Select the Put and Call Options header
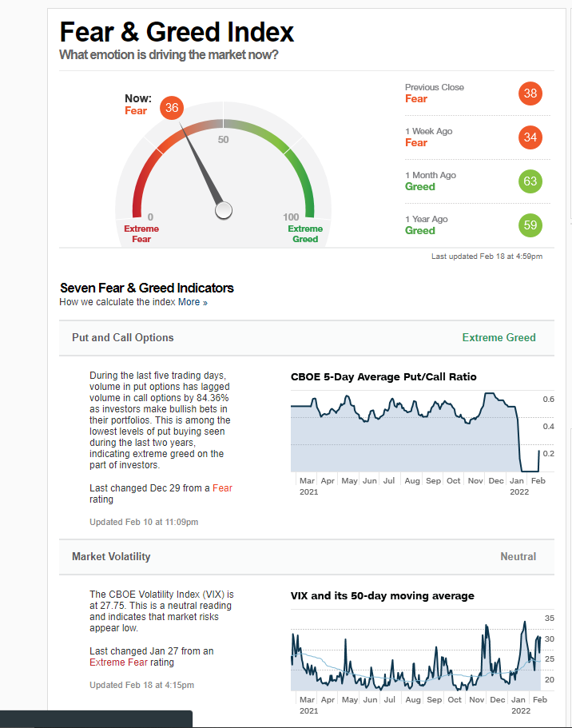 122,337
